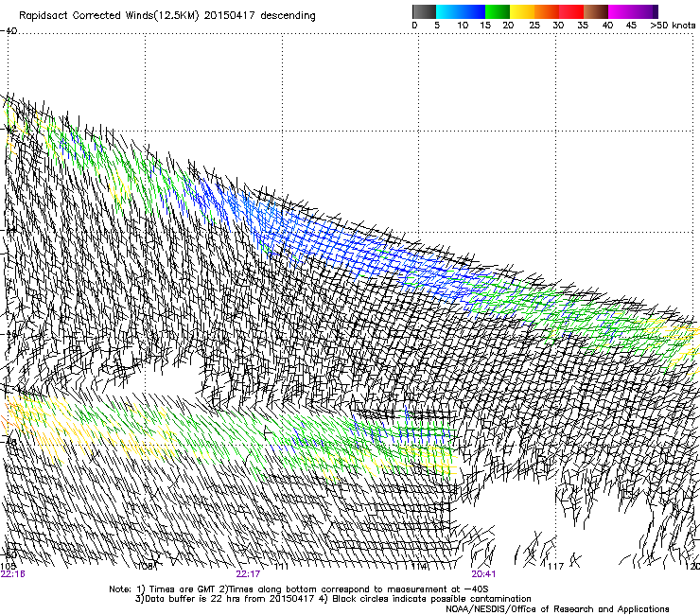Click the '-40' latitude axis label
This screenshot has width=700, height=615.
click(x=9, y=31)
